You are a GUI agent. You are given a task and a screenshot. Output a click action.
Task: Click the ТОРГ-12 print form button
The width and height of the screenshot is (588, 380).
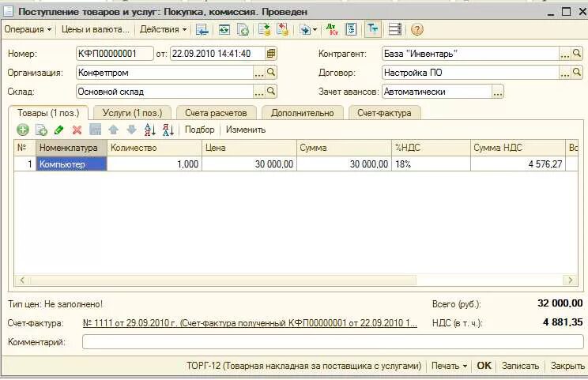click(304, 366)
